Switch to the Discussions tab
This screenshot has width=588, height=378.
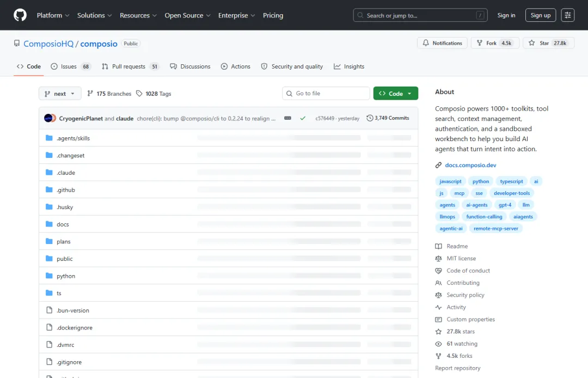click(190, 66)
